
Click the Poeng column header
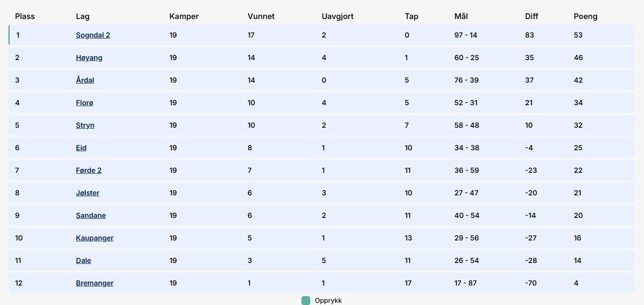(x=585, y=16)
